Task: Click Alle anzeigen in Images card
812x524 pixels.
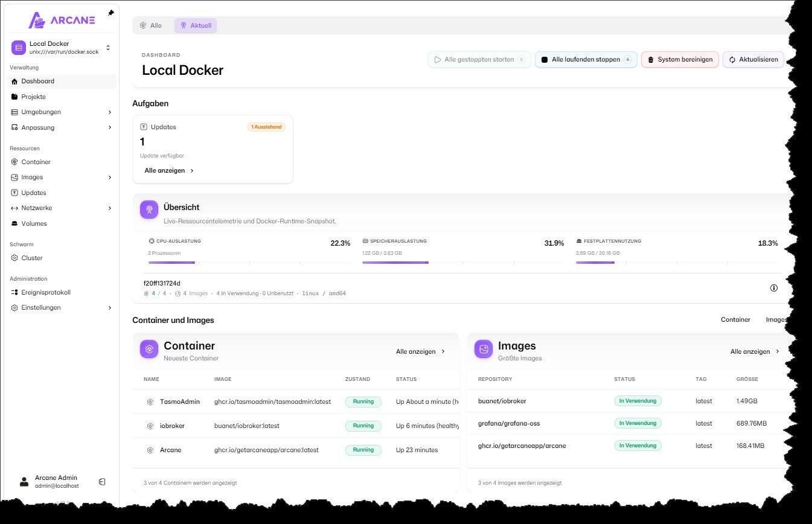Action: 755,351
